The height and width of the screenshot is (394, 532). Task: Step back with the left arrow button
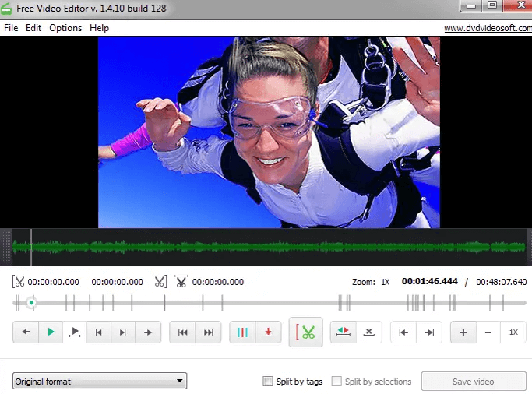(26, 332)
